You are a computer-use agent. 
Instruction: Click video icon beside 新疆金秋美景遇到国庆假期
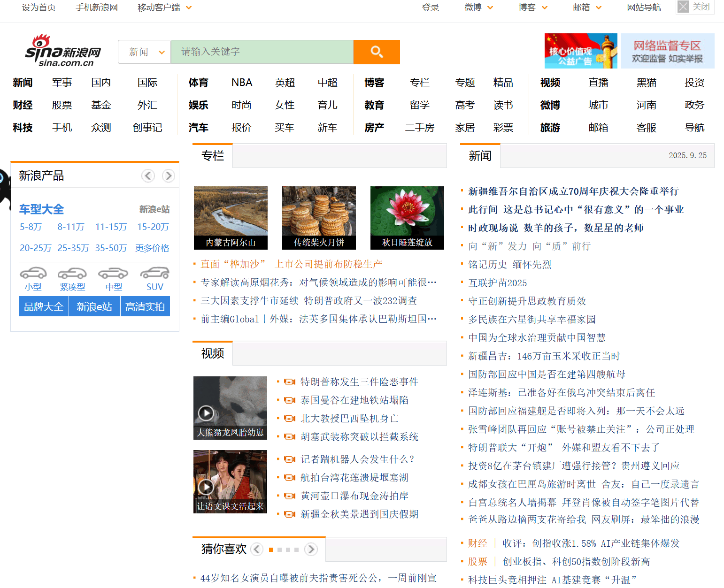click(290, 514)
